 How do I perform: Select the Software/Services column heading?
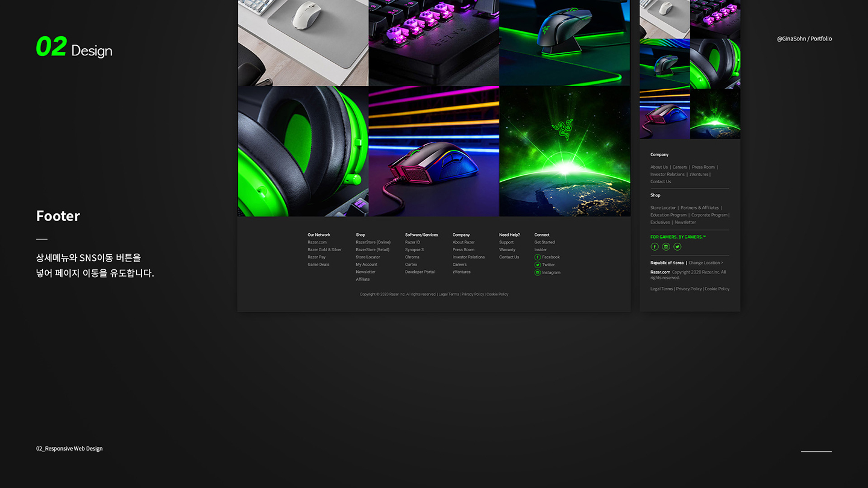coord(421,235)
